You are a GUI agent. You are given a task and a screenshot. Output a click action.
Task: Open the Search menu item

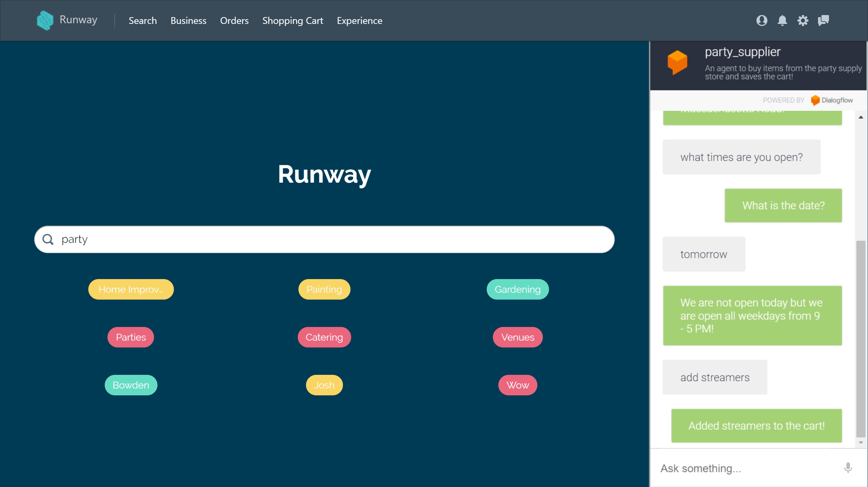tap(143, 21)
